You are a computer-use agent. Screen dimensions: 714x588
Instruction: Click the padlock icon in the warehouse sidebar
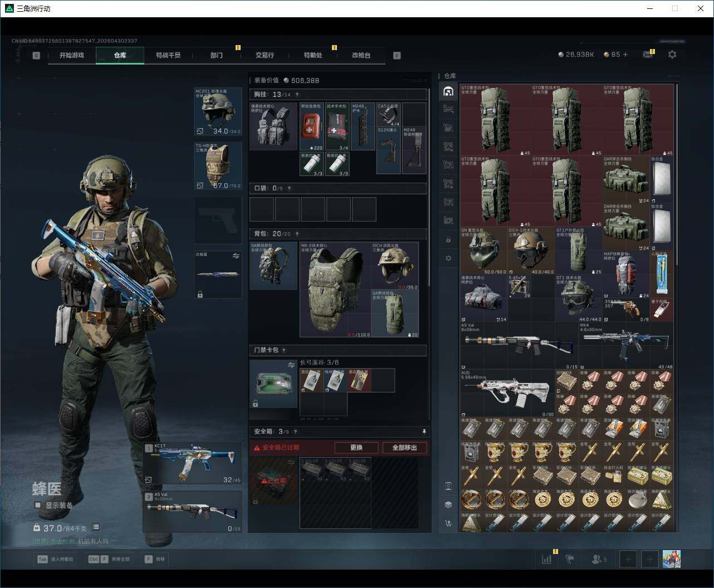tap(448, 239)
